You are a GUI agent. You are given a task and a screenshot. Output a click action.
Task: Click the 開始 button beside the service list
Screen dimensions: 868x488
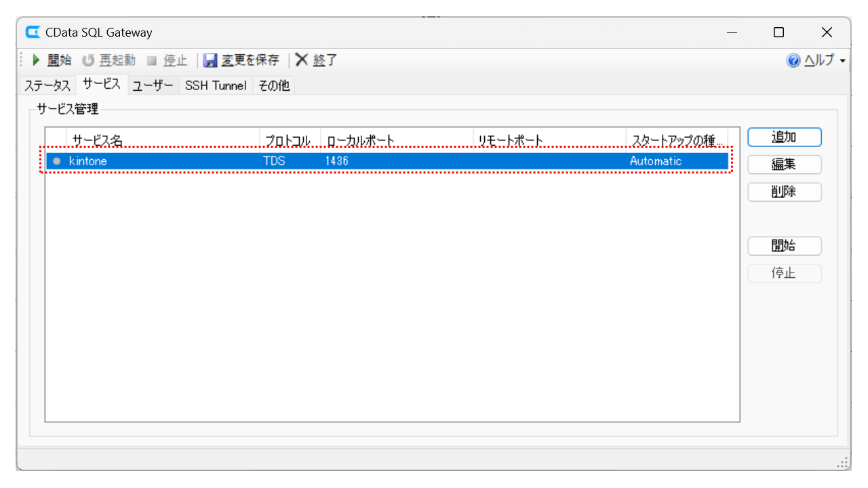click(x=785, y=246)
